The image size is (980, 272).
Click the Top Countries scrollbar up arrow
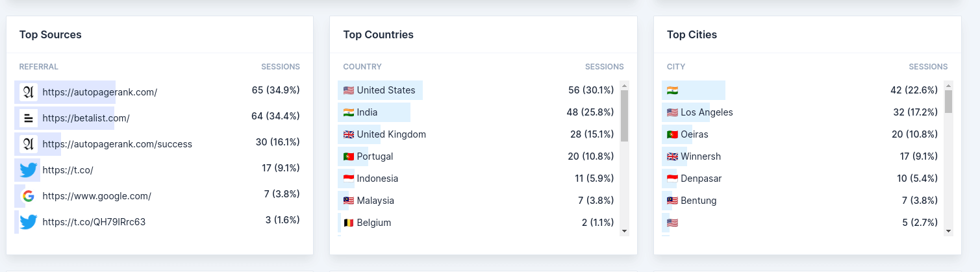click(624, 85)
